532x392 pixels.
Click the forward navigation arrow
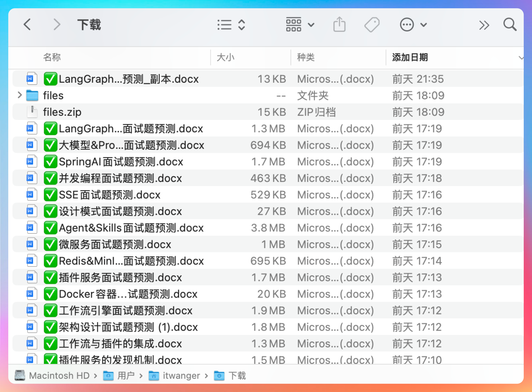[x=57, y=25]
